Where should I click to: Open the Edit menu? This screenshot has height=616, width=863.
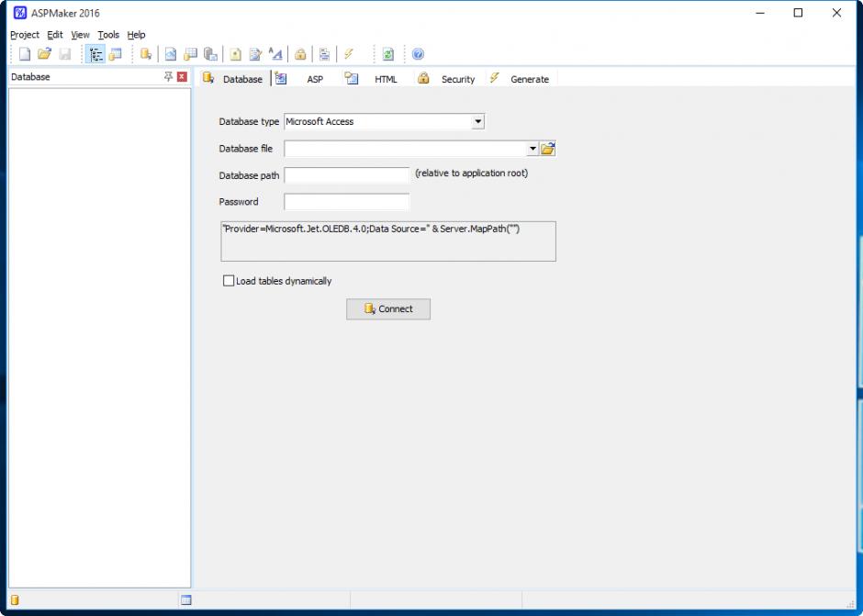click(x=55, y=35)
